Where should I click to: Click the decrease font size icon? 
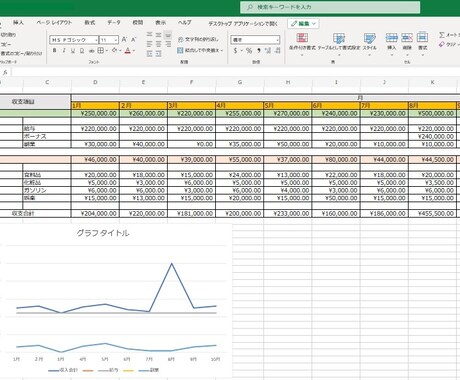click(133, 40)
